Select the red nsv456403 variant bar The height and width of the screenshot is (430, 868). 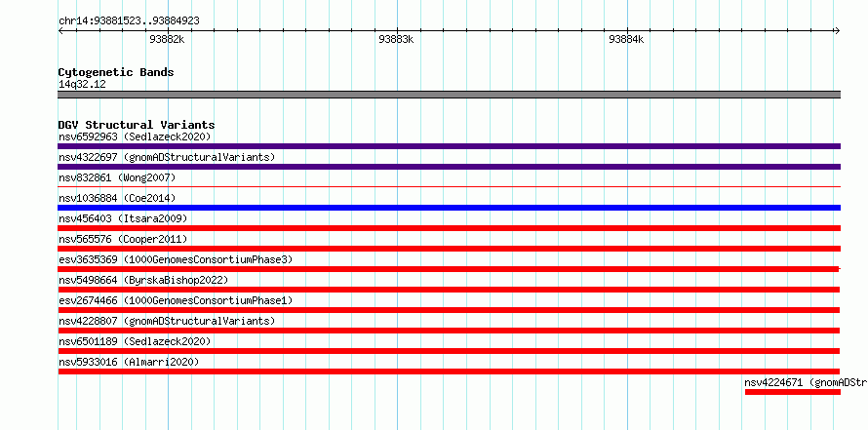pyautogui.click(x=449, y=228)
